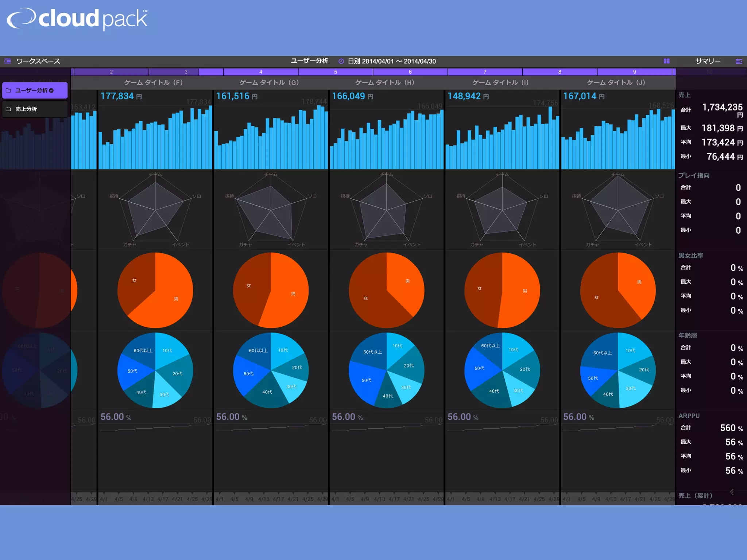Click the ワークスペース menu label
This screenshot has height=560, width=747.
pyautogui.click(x=38, y=61)
